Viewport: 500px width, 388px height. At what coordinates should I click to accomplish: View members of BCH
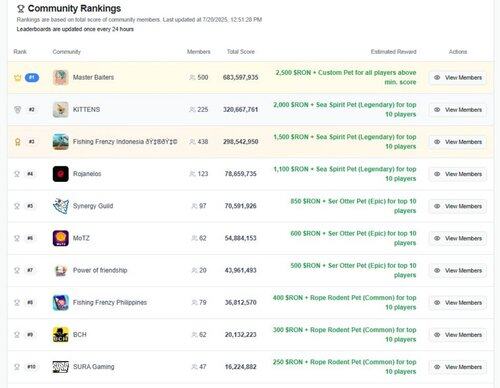point(457,335)
